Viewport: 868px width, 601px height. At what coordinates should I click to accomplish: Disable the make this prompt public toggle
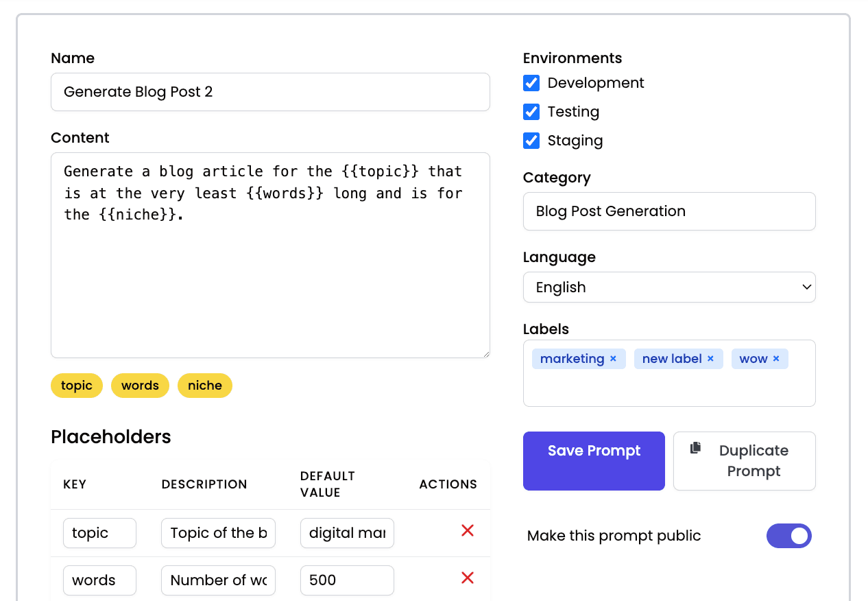[789, 536]
